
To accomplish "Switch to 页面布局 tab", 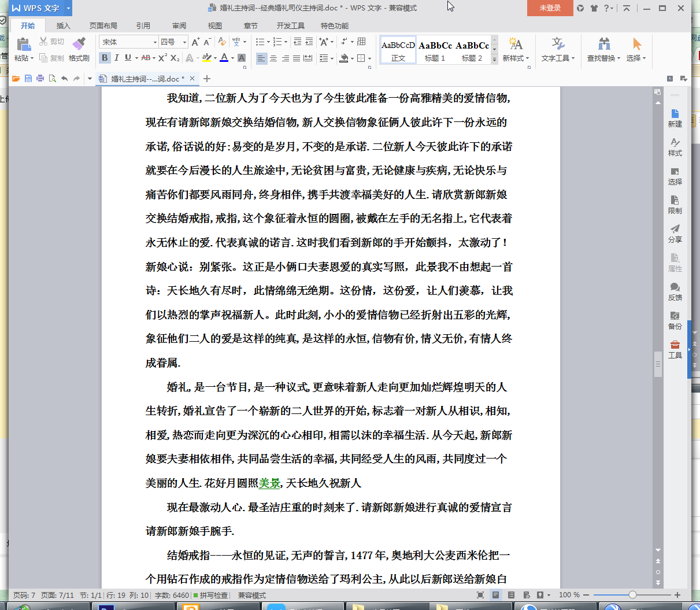I will coord(103,25).
